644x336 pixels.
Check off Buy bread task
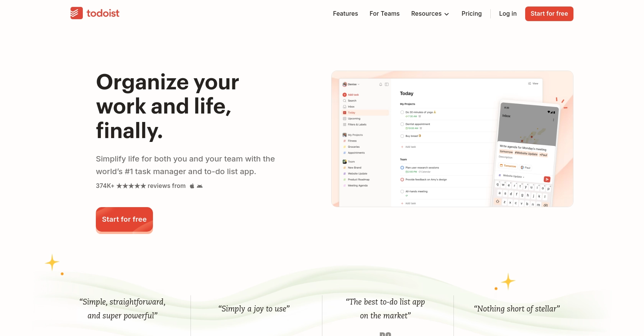pyautogui.click(x=402, y=136)
